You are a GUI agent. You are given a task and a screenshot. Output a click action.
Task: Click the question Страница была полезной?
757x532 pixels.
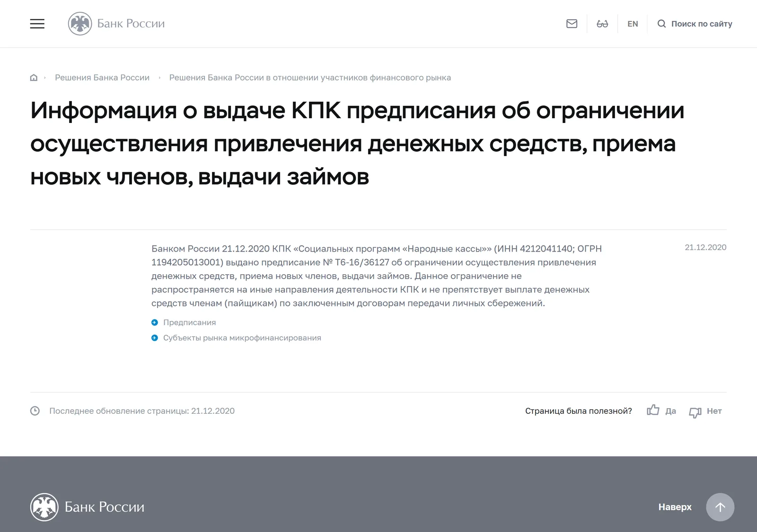[579, 411]
